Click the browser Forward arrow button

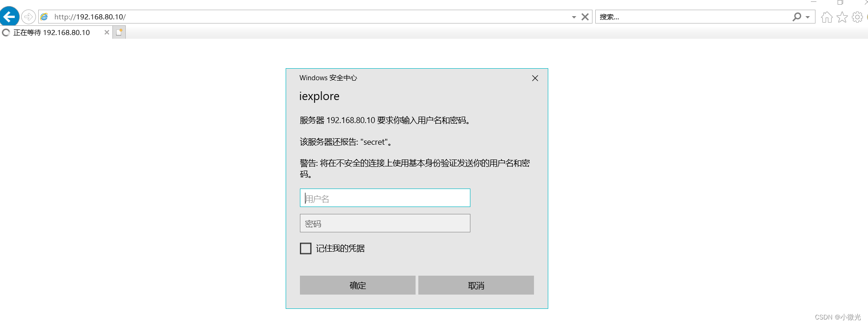[29, 17]
